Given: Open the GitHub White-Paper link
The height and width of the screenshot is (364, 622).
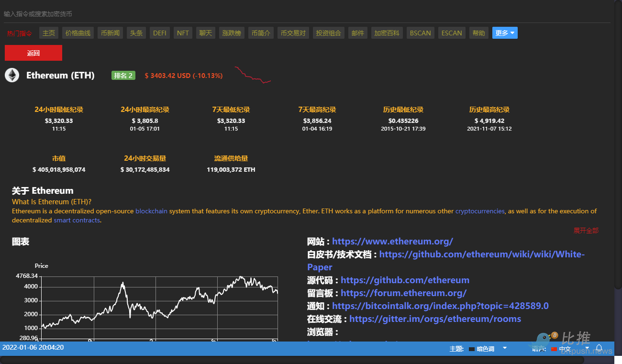Looking at the screenshot, I should point(445,261).
